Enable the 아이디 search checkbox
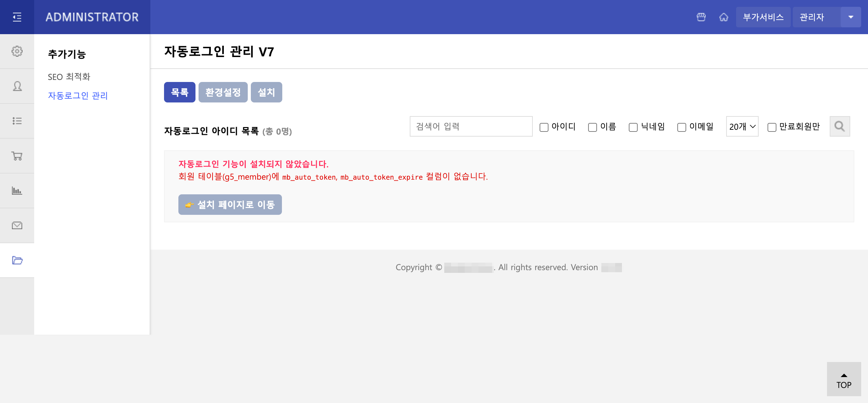The height and width of the screenshot is (403, 868). pos(544,127)
